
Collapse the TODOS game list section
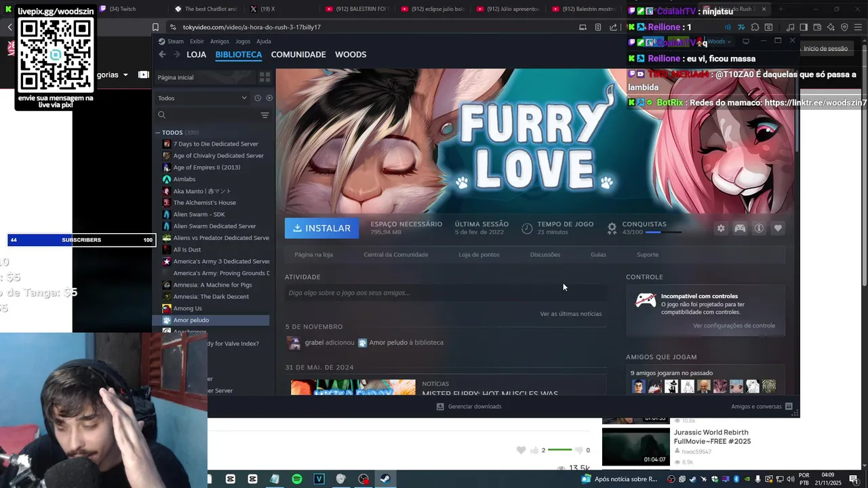(x=157, y=133)
